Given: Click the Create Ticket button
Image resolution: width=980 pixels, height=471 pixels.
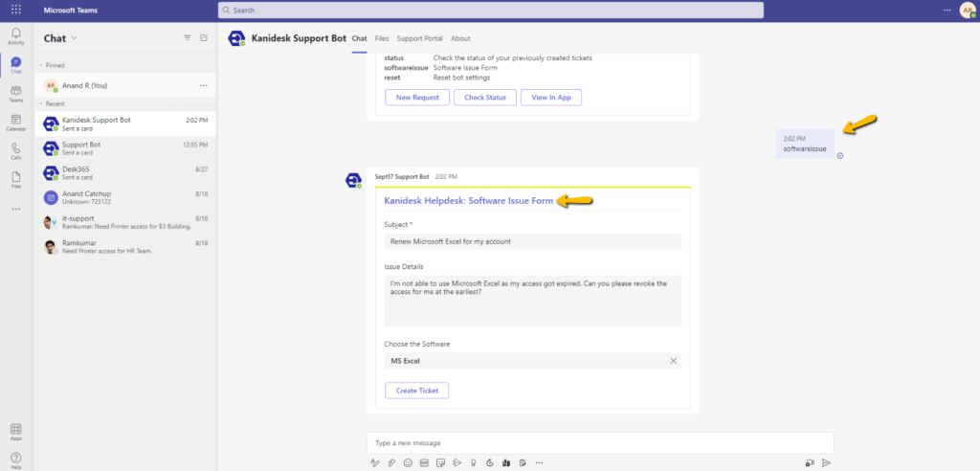Looking at the screenshot, I should [417, 391].
